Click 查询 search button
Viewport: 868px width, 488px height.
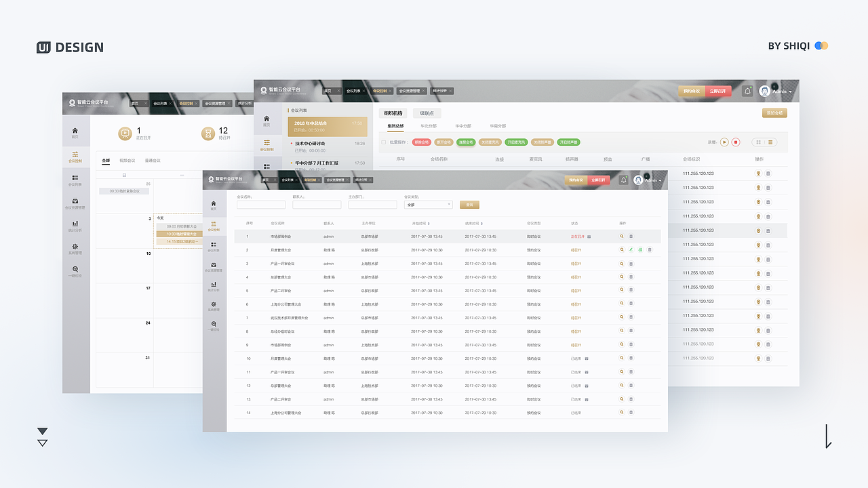(x=469, y=205)
